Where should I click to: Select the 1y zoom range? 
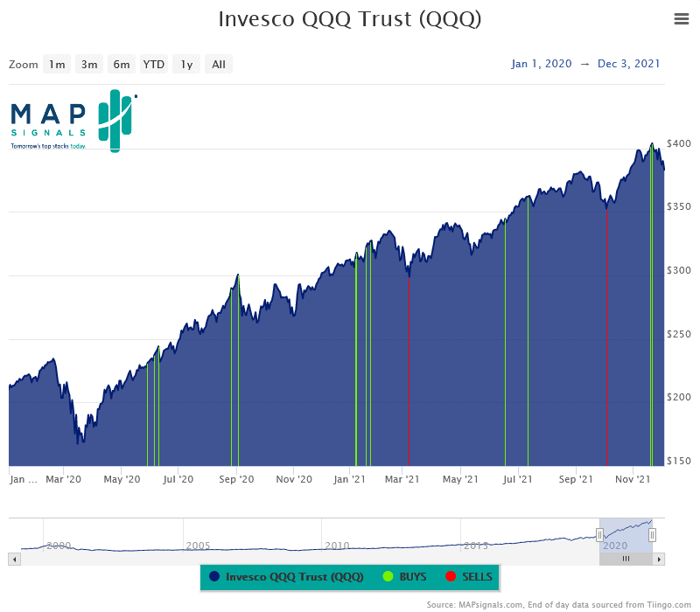pos(186,64)
